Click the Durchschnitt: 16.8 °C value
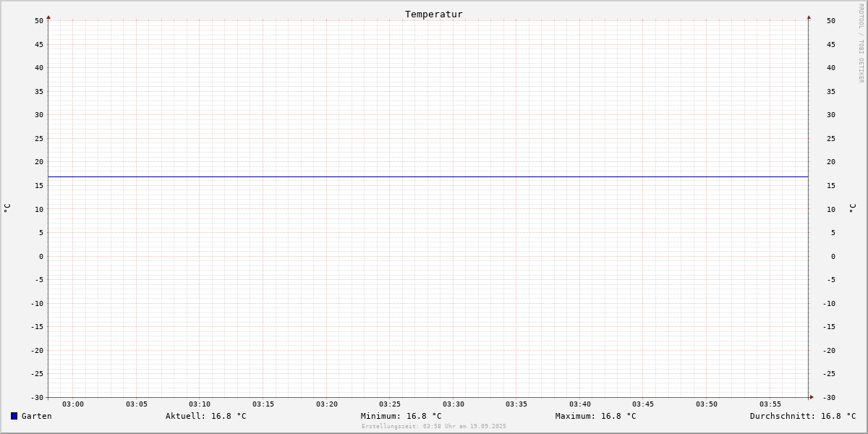This screenshot has width=868, height=434. tap(803, 416)
